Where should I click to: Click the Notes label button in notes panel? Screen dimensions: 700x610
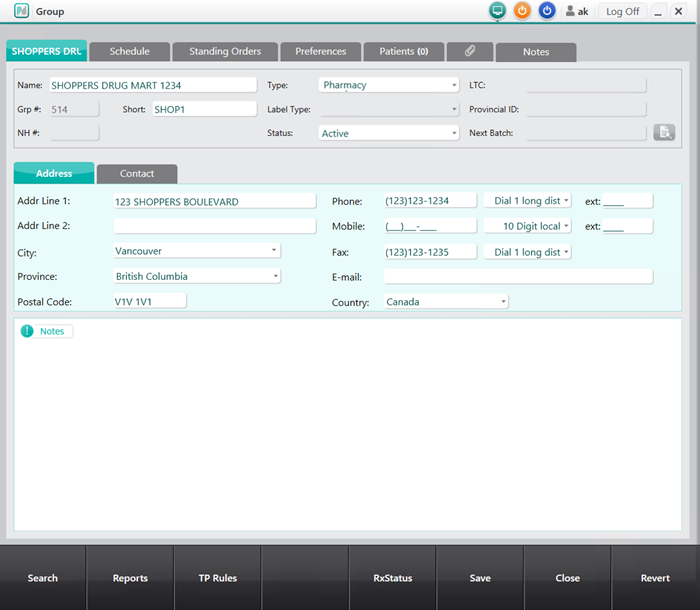click(x=52, y=331)
